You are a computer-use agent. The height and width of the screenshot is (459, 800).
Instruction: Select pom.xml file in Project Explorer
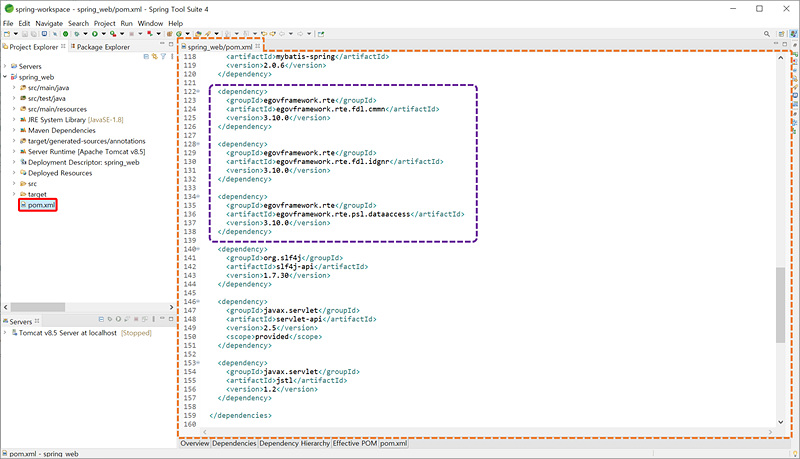[38, 205]
